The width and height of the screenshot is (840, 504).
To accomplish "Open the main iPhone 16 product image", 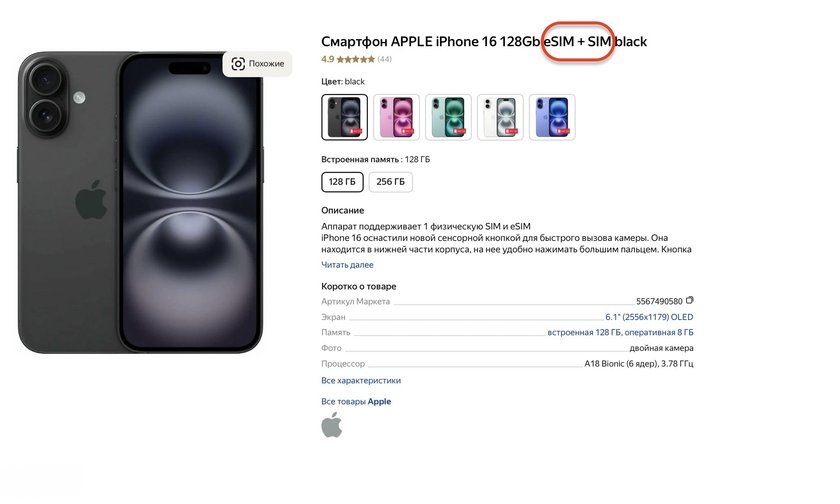I will point(140,202).
